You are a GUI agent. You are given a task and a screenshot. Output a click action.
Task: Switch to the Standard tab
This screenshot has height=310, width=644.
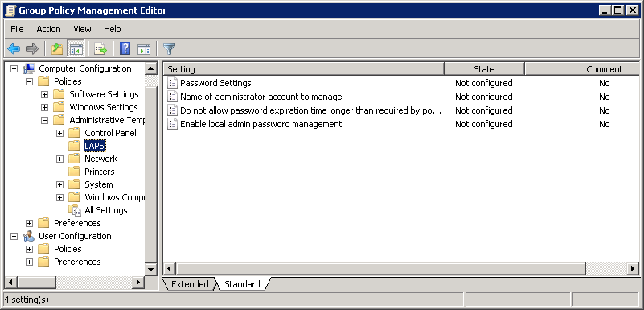[x=242, y=283]
